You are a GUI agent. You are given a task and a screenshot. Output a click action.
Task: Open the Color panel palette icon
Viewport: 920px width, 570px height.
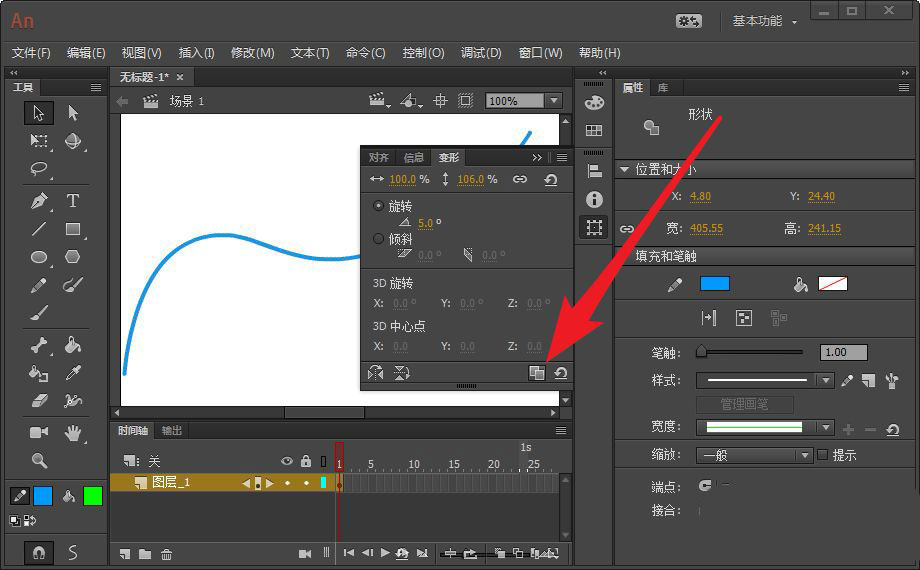click(594, 103)
